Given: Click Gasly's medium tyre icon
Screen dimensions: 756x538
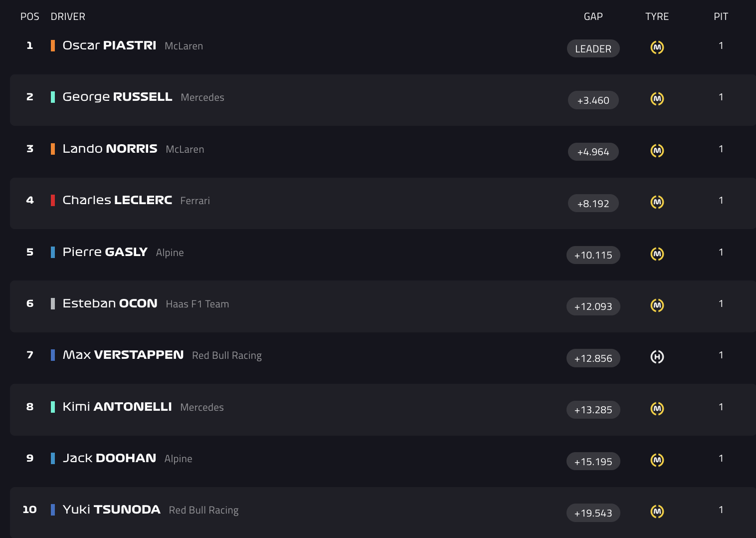Looking at the screenshot, I should point(657,254).
